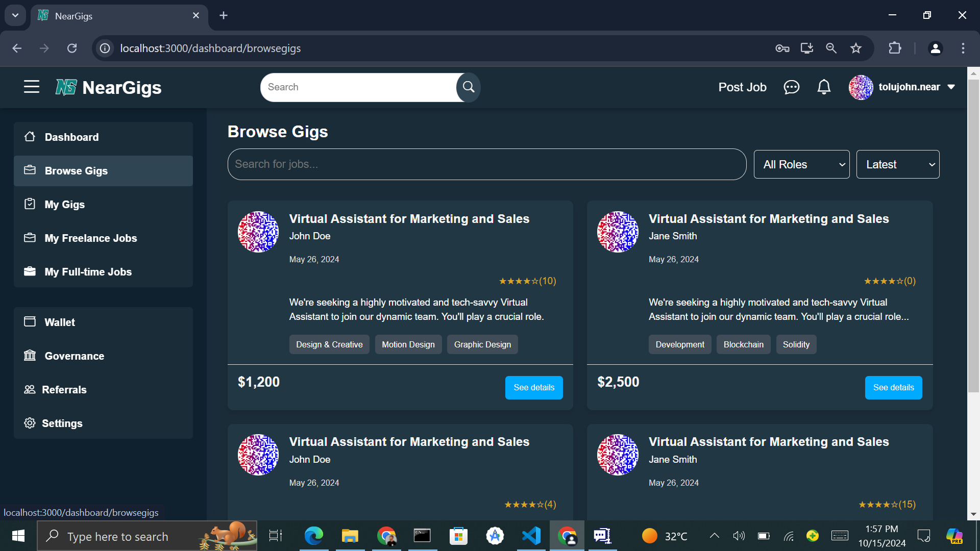The width and height of the screenshot is (980, 551).
Task: Open the browser extensions puzzle icon
Action: pyautogui.click(x=895, y=48)
